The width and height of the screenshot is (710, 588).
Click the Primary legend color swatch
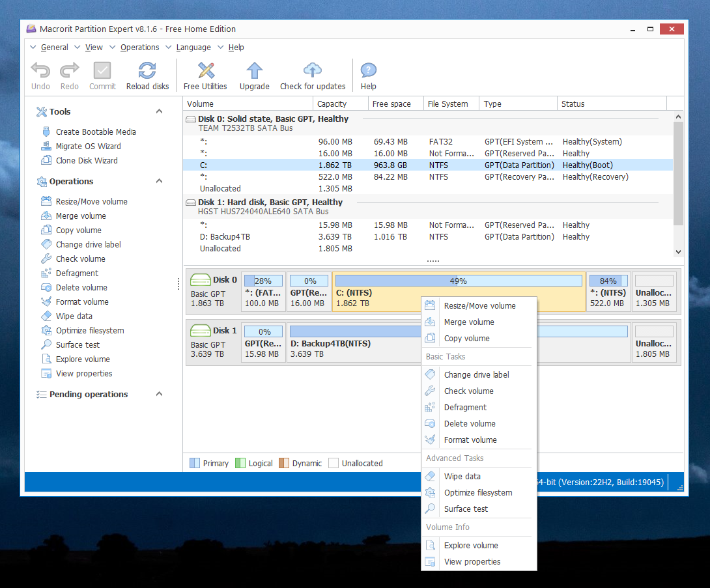coord(194,463)
